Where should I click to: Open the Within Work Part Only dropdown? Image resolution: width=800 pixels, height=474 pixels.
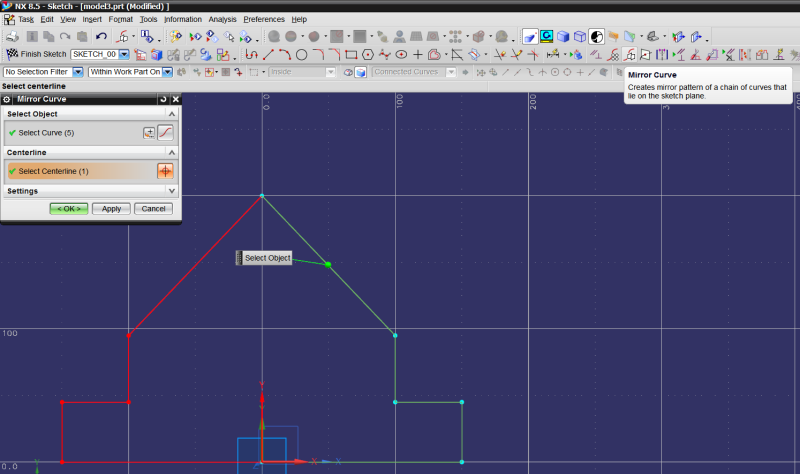(x=167, y=72)
